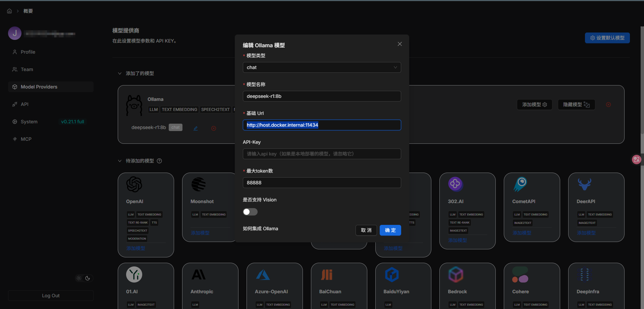Click the Moonshot logo icon

click(x=199, y=184)
